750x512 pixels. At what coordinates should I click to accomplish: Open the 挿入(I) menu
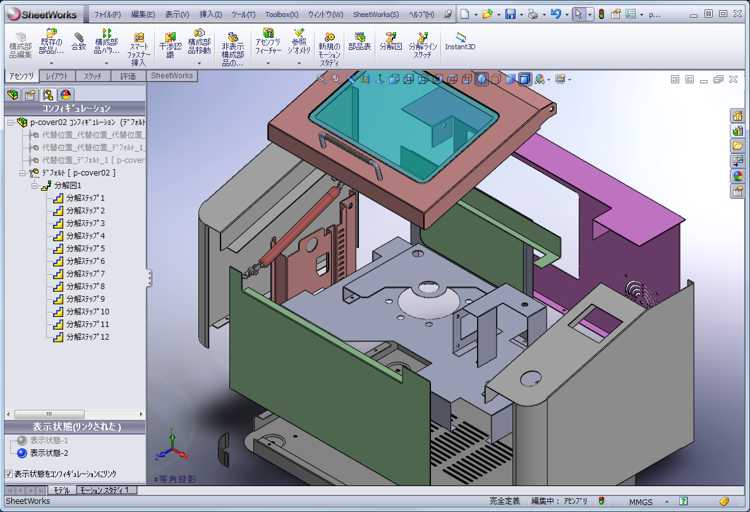coord(211,15)
